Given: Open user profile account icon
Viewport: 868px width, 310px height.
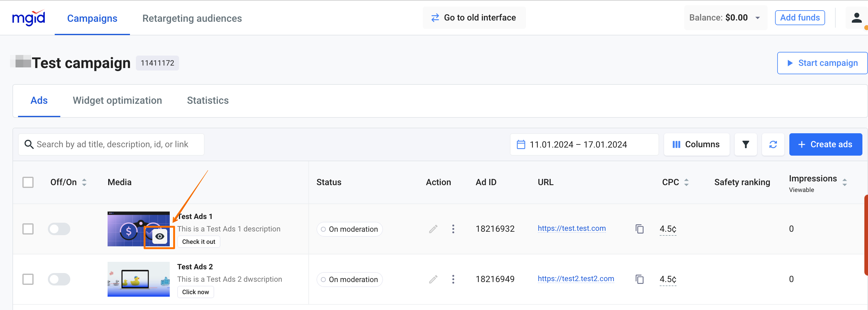Looking at the screenshot, I should click(856, 18).
